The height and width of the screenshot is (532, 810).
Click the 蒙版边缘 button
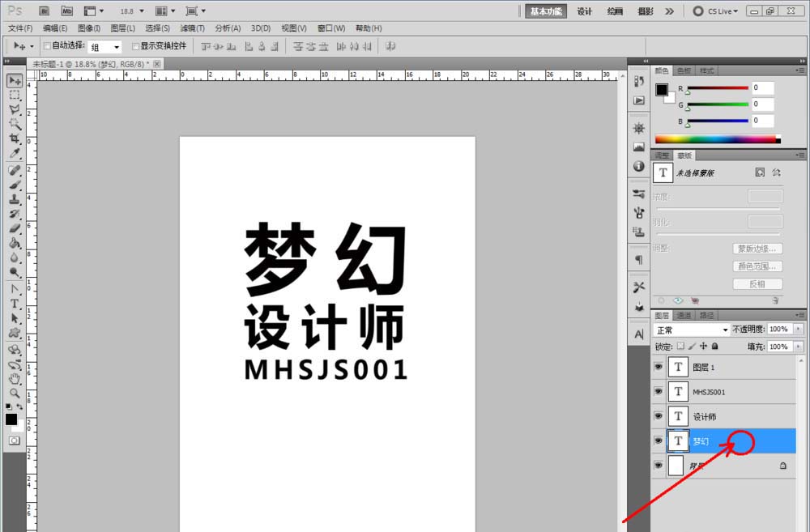click(x=757, y=248)
